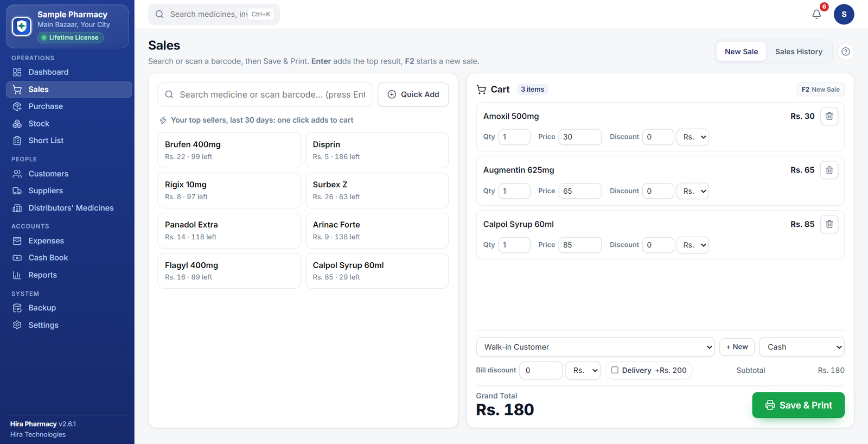This screenshot has height=444, width=868.
Task: Add Disprin top seller to cart
Action: (377, 150)
